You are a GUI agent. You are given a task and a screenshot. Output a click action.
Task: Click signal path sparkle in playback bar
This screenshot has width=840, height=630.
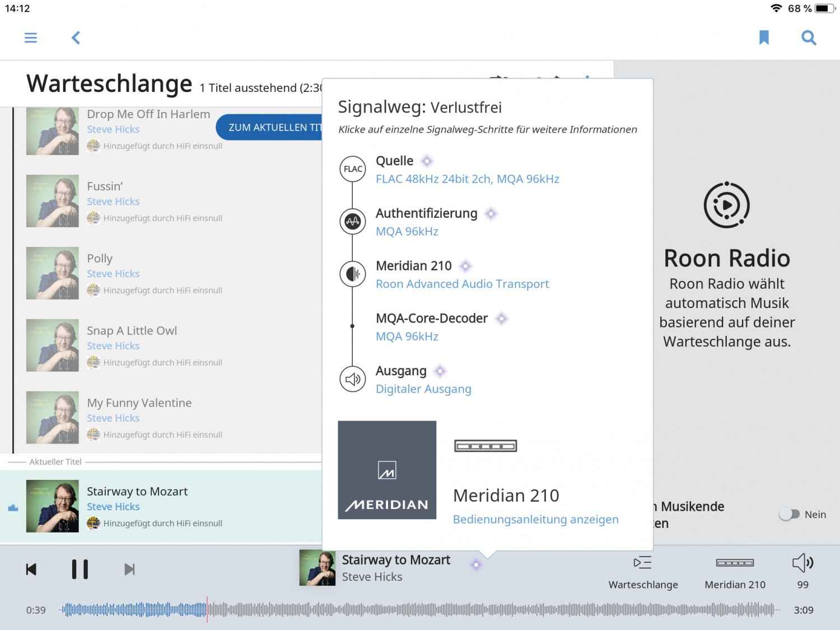coord(476,564)
